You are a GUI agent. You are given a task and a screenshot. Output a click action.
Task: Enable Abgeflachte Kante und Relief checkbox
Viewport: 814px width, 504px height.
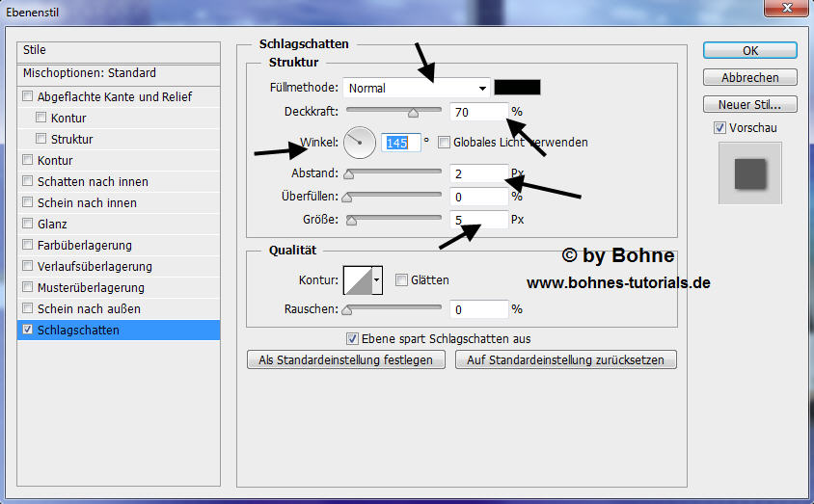(x=27, y=97)
